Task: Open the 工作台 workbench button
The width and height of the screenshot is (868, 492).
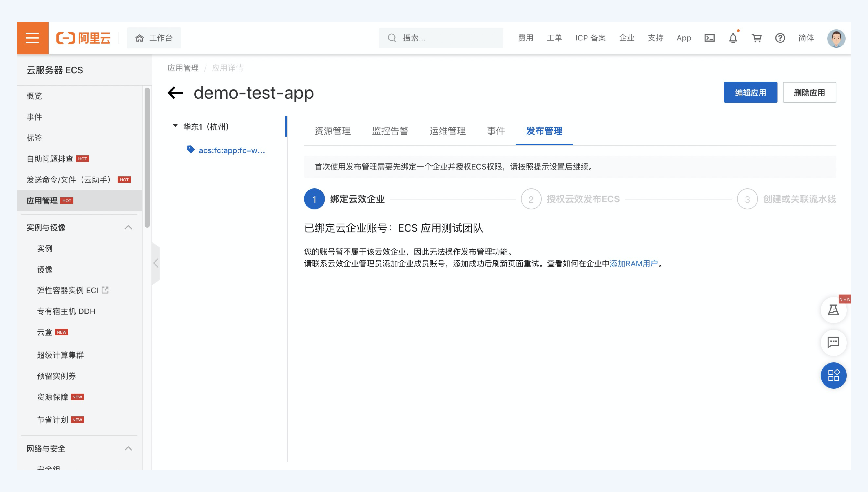Action: point(154,38)
